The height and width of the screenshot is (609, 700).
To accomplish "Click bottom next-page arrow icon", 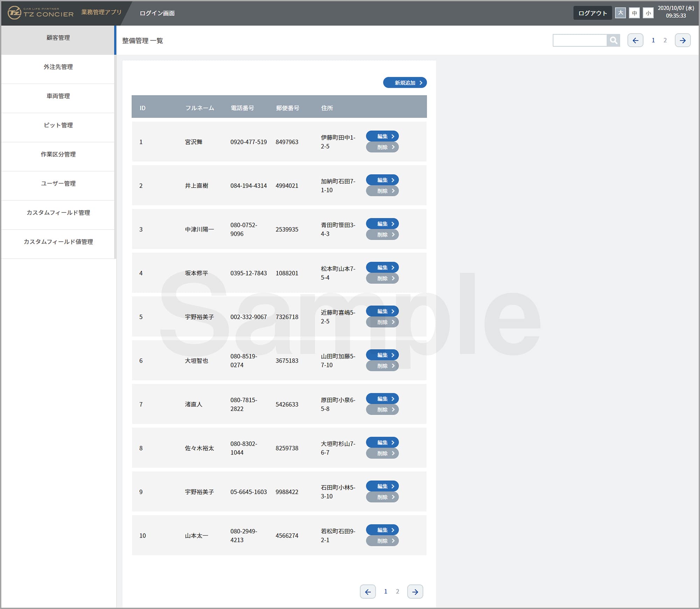I will click(415, 591).
